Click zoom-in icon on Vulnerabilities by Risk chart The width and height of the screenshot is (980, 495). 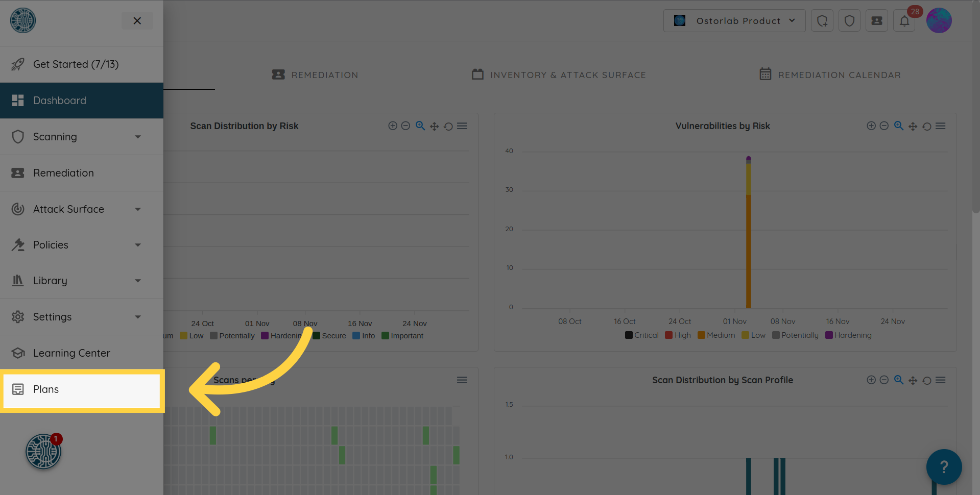coord(871,126)
